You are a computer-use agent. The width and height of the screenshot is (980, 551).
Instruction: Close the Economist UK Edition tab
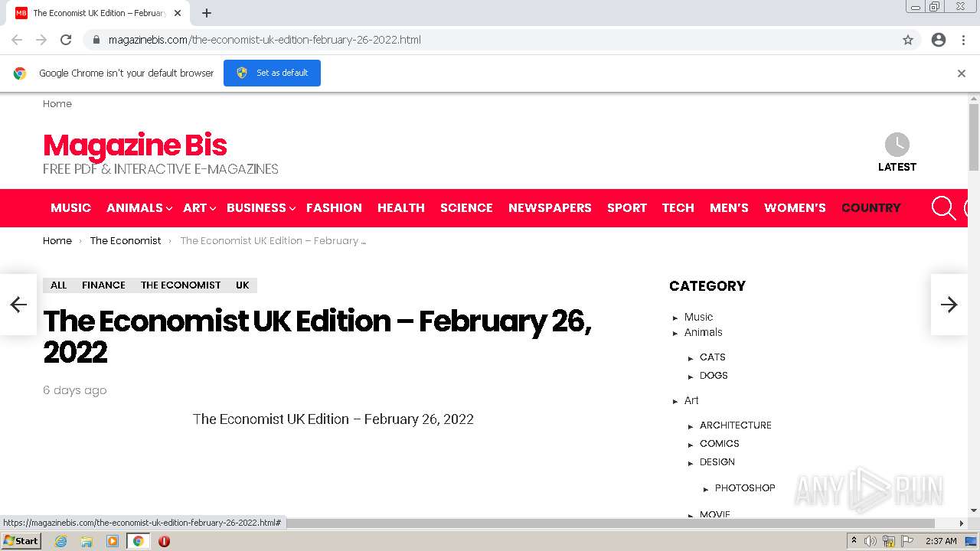click(x=178, y=13)
